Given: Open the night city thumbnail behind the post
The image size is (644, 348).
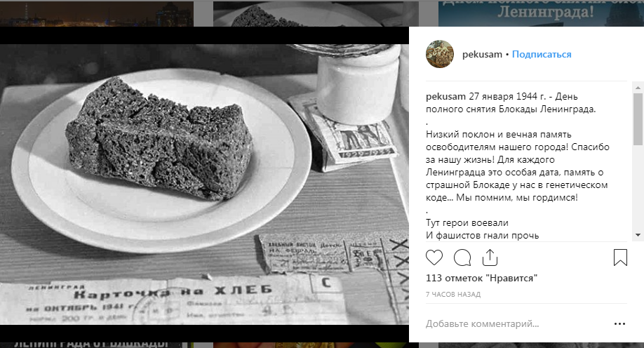Looking at the screenshot, I should 97,13.
